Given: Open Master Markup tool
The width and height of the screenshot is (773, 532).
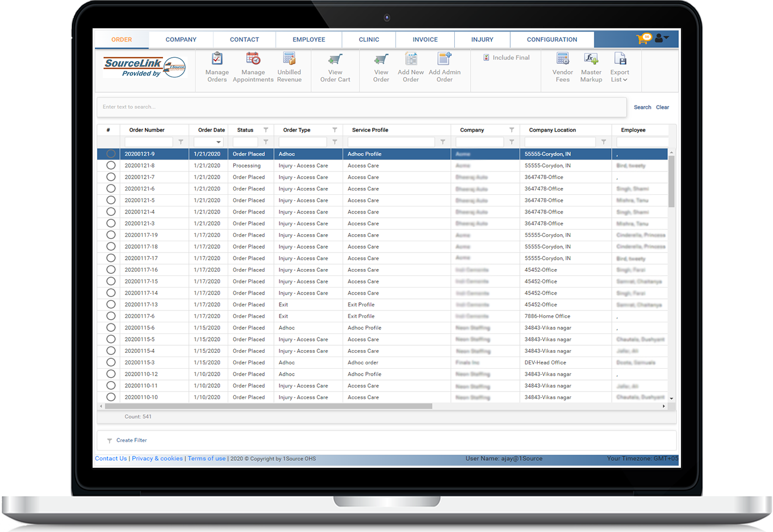Looking at the screenshot, I should (x=591, y=59).
